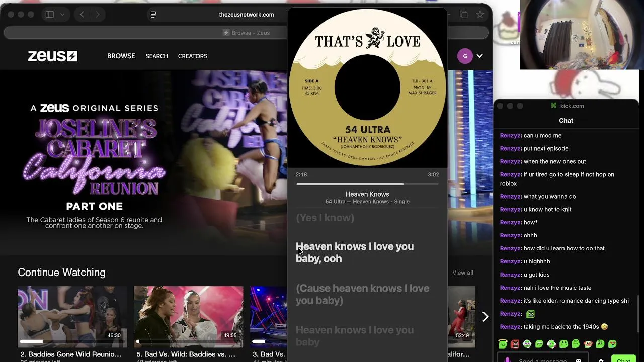Select the Chat tab header in Kick window
644x362 pixels.
(566, 121)
